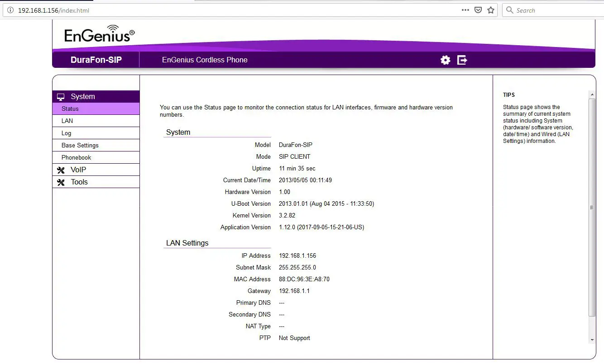Expand the Tools section
Screen dimensions: 604x364
(79, 182)
